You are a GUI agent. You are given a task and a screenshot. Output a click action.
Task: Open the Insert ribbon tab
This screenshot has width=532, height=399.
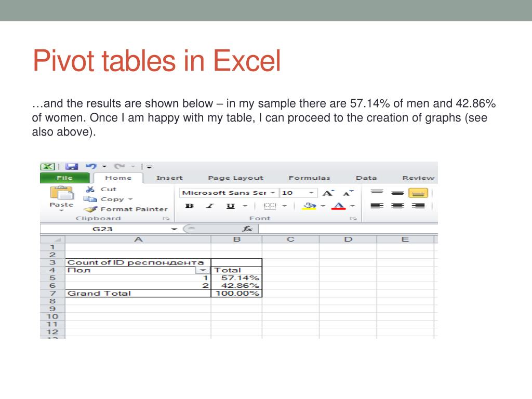(x=169, y=178)
